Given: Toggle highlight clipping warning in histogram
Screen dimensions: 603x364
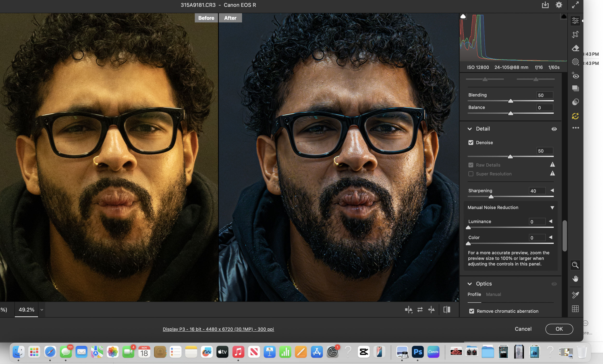Looking at the screenshot, I should tap(564, 16).
